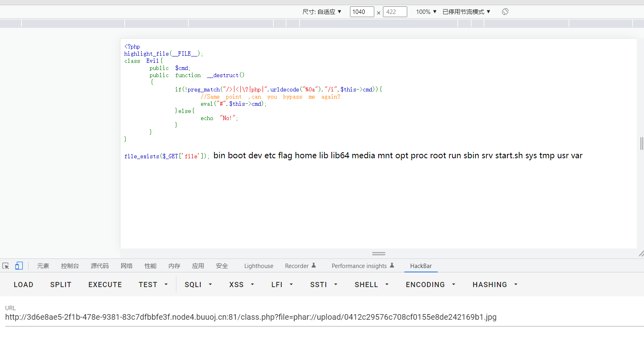The width and height of the screenshot is (644, 338).
Task: Expand the TEST dropdown menu
Action: [x=153, y=285]
